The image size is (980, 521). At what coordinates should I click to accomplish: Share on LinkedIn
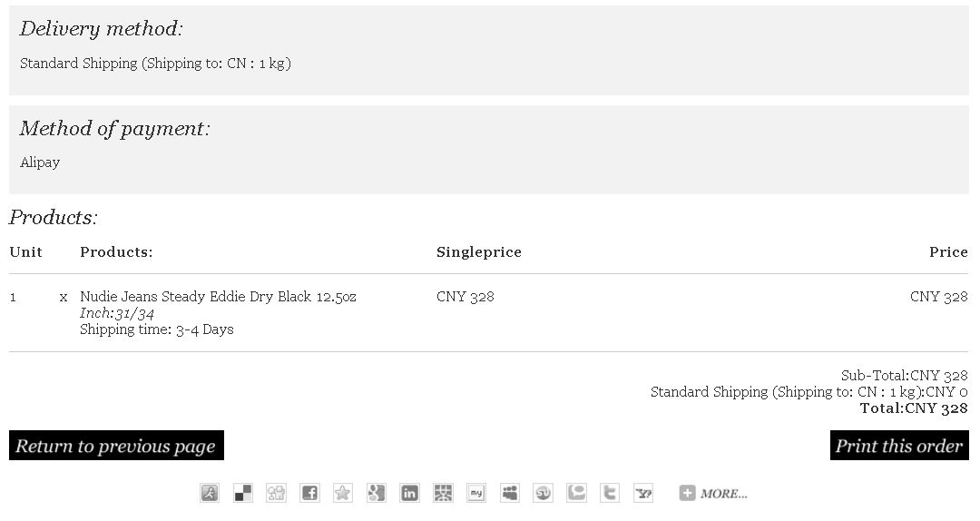tap(409, 493)
